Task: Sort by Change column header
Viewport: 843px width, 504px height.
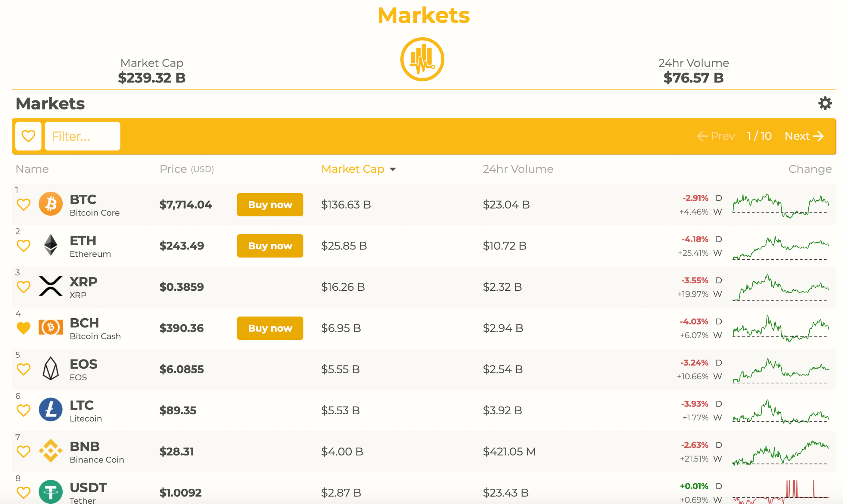Action: click(810, 169)
